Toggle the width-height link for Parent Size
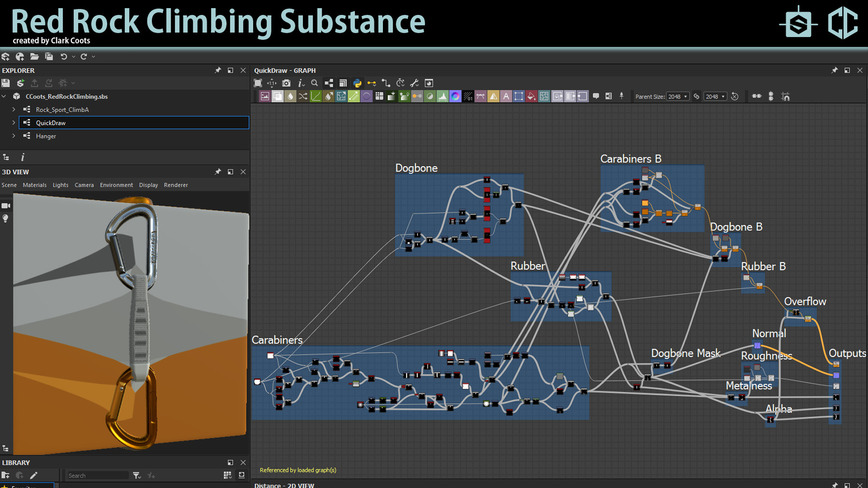 [696, 96]
